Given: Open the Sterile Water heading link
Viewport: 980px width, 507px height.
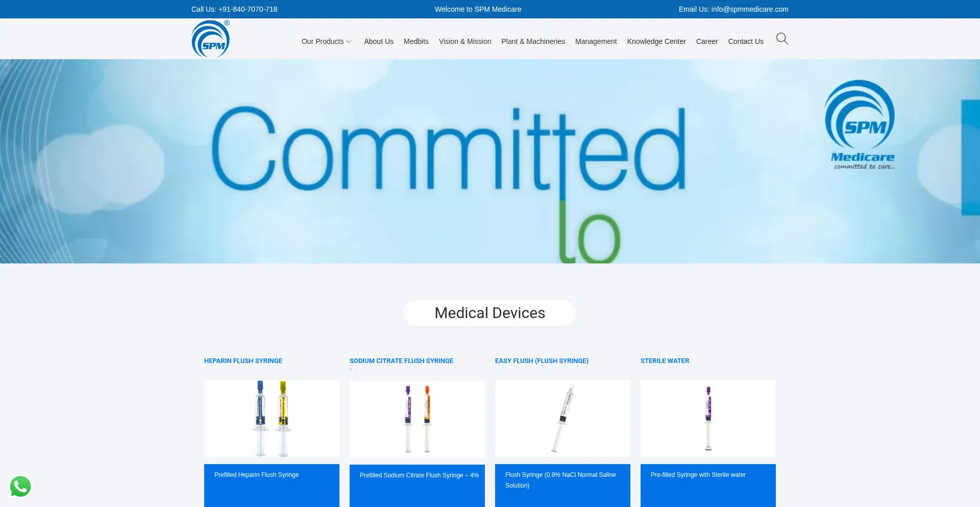Looking at the screenshot, I should pyautogui.click(x=665, y=361).
